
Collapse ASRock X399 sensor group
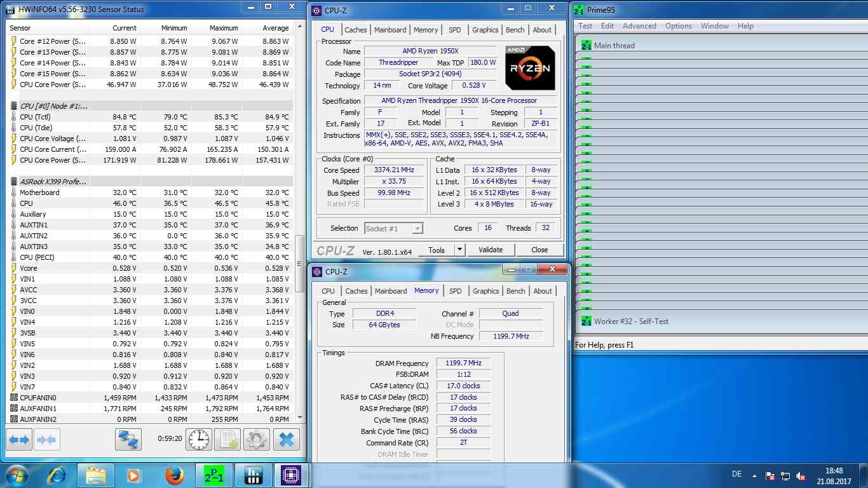pyautogui.click(x=14, y=181)
